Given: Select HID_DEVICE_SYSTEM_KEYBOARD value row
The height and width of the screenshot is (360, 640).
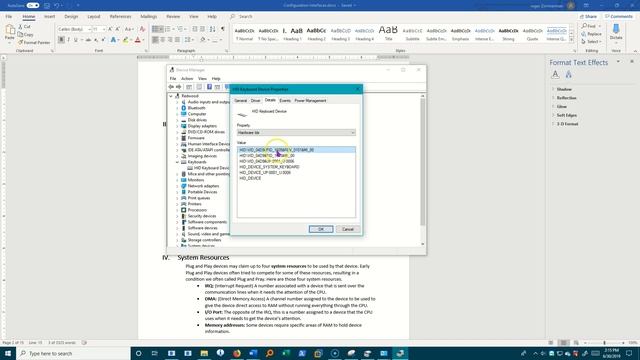Looking at the screenshot, I should (269, 167).
